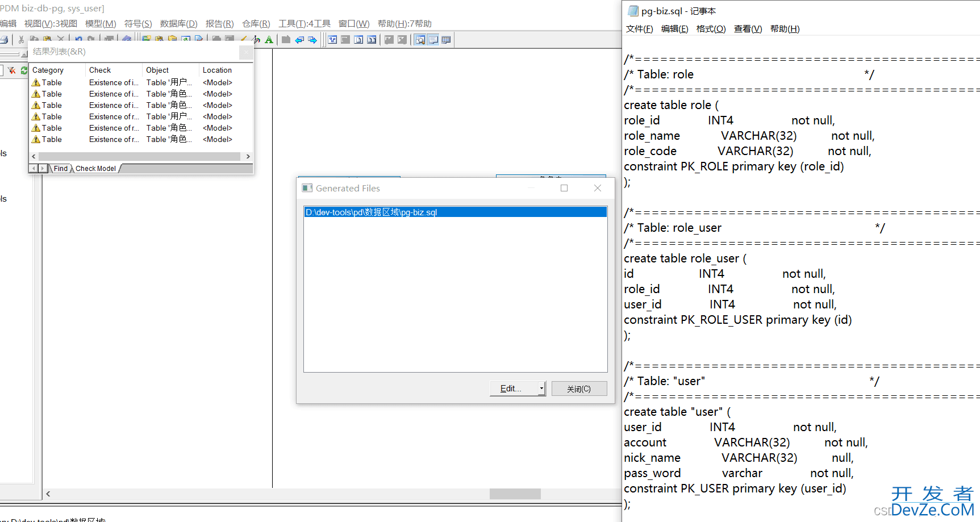
Task: Toggle the Result List grid button
Action: tap(446, 40)
